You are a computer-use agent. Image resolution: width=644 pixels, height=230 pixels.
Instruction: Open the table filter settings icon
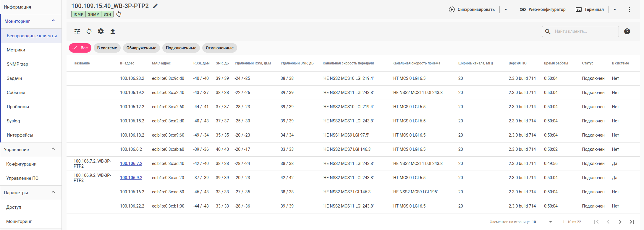pyautogui.click(x=77, y=31)
